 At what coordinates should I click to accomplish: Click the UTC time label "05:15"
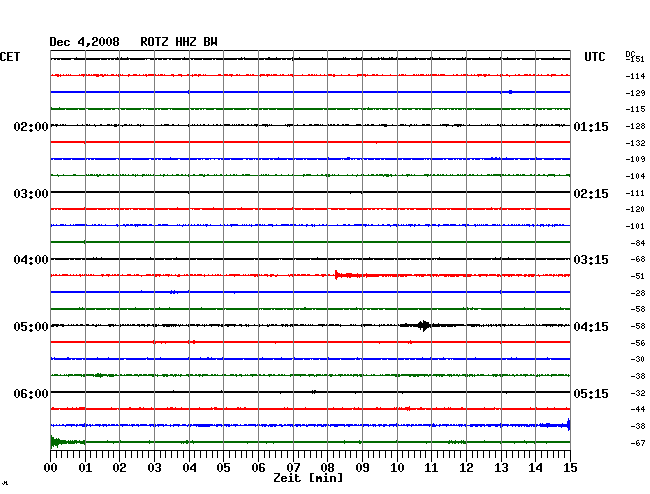[591, 393]
